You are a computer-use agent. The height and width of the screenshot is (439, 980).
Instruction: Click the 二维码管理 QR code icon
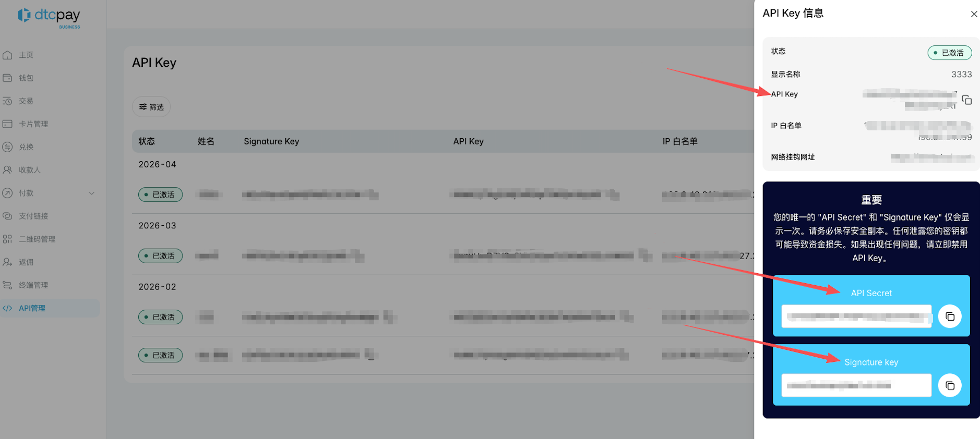pyautogui.click(x=8, y=239)
